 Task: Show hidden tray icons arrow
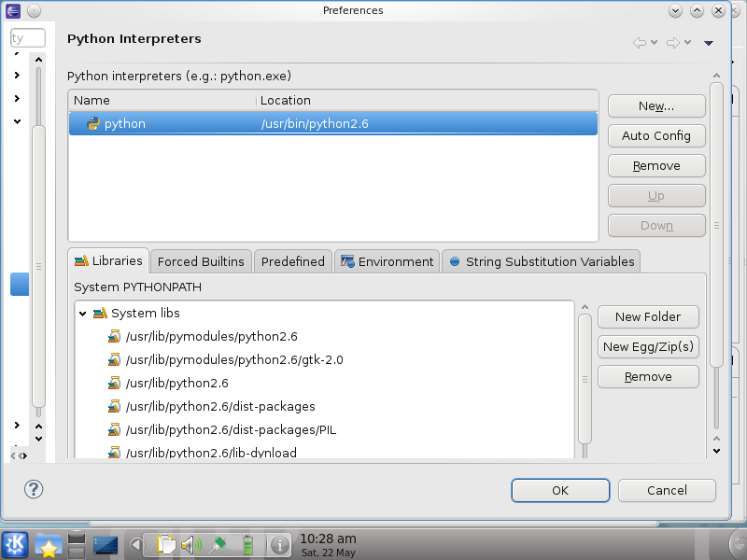pyautogui.click(x=136, y=544)
